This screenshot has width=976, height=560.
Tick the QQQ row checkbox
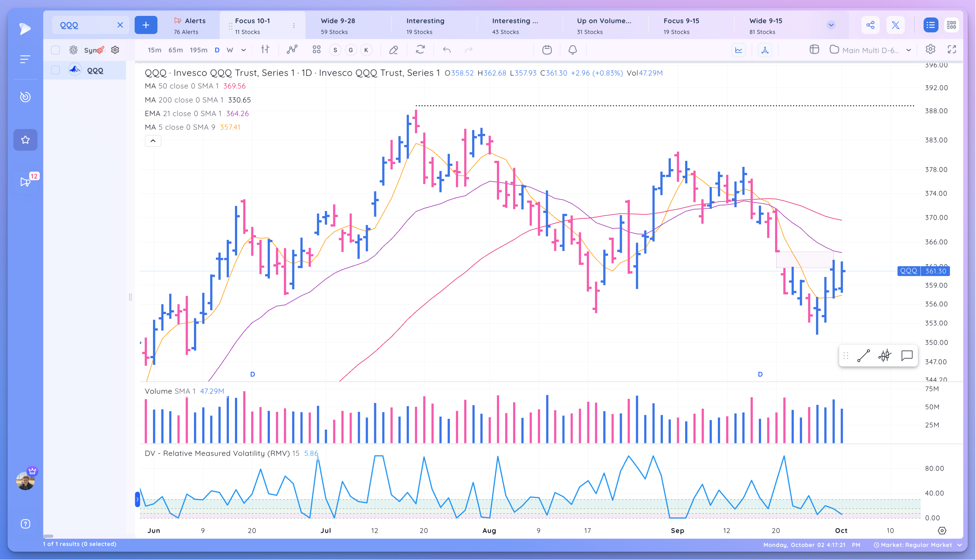[x=55, y=70]
